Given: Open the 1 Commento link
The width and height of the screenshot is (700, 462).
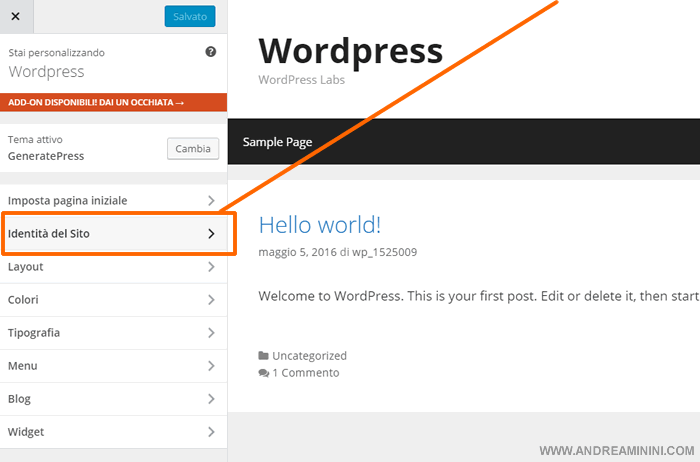Looking at the screenshot, I should point(306,373).
